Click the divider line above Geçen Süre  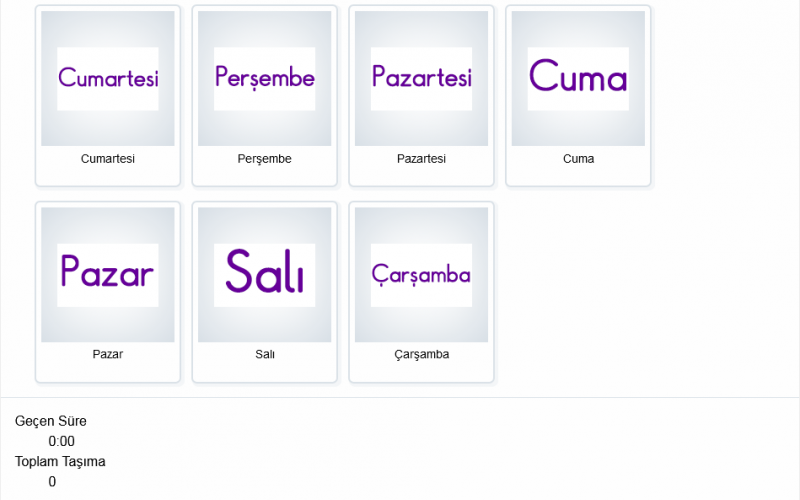tap(400, 397)
